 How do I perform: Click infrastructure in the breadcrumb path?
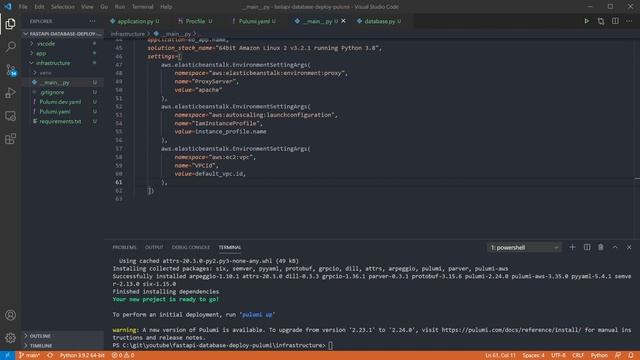pos(127,34)
